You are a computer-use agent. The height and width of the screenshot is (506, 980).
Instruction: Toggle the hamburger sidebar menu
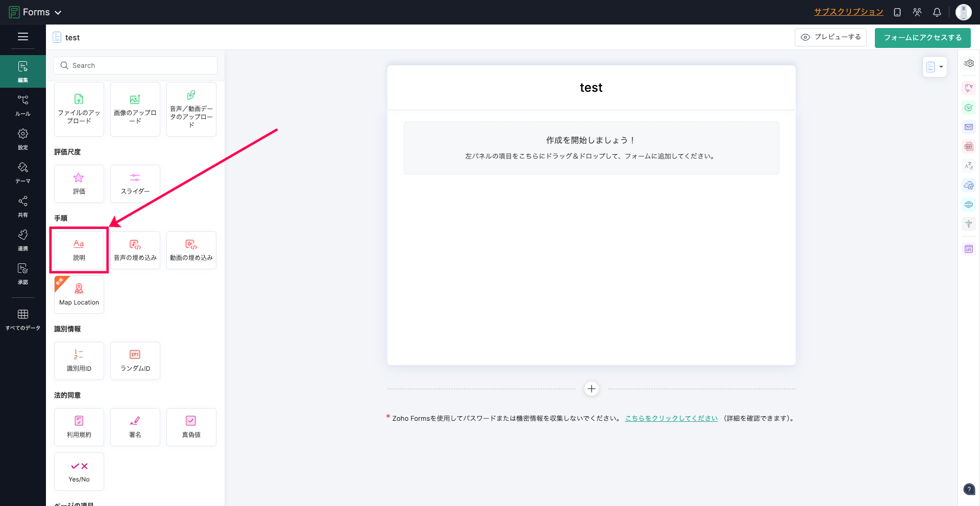click(23, 37)
